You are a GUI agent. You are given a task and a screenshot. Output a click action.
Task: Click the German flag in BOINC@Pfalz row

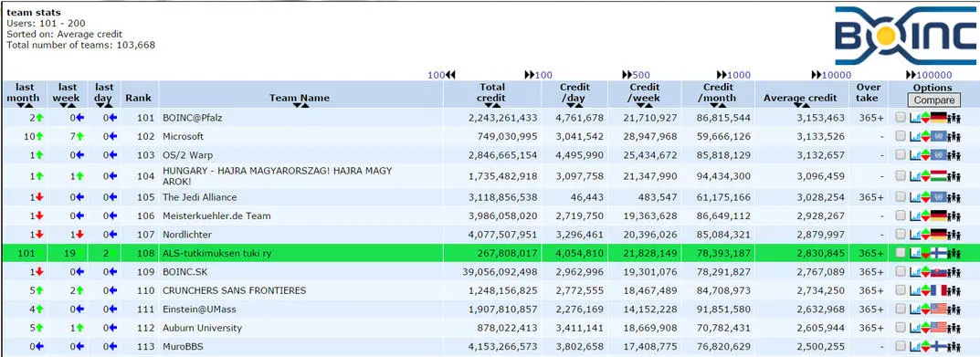(x=939, y=118)
